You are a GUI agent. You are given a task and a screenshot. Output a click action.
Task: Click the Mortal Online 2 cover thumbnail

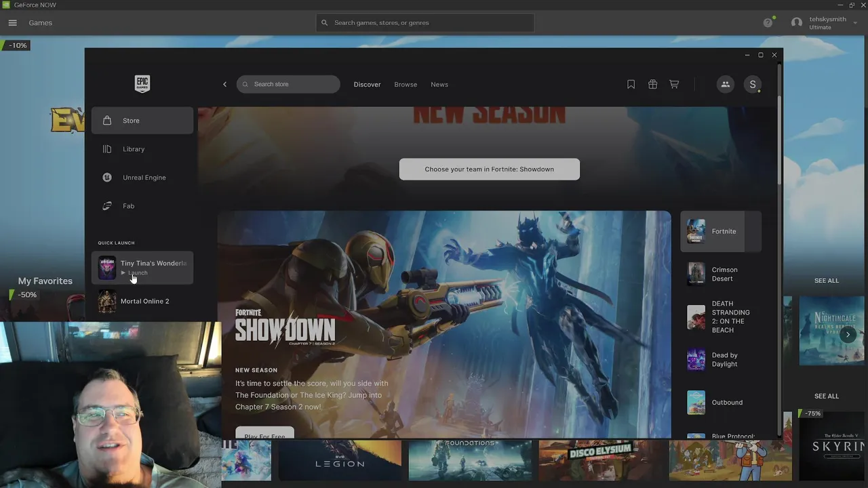(x=107, y=302)
